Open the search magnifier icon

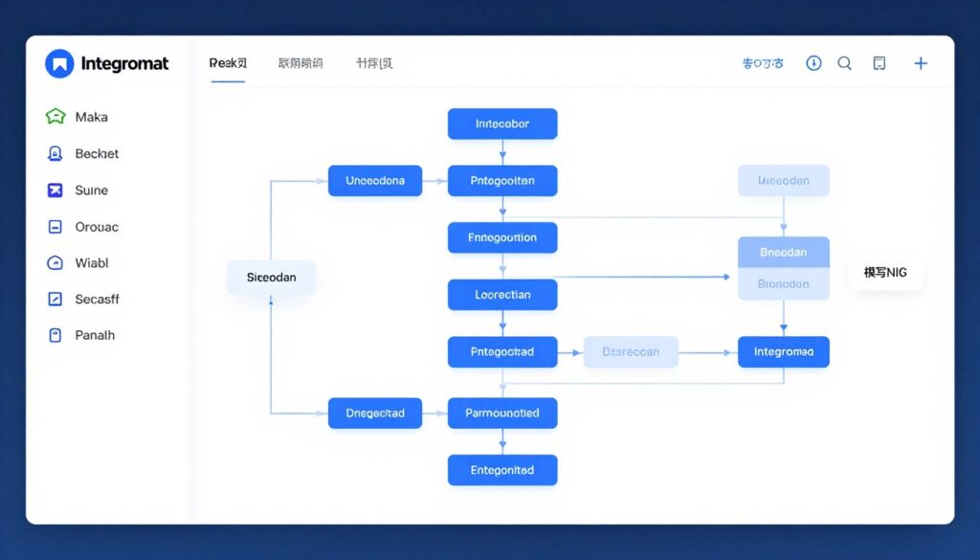pyautogui.click(x=844, y=62)
